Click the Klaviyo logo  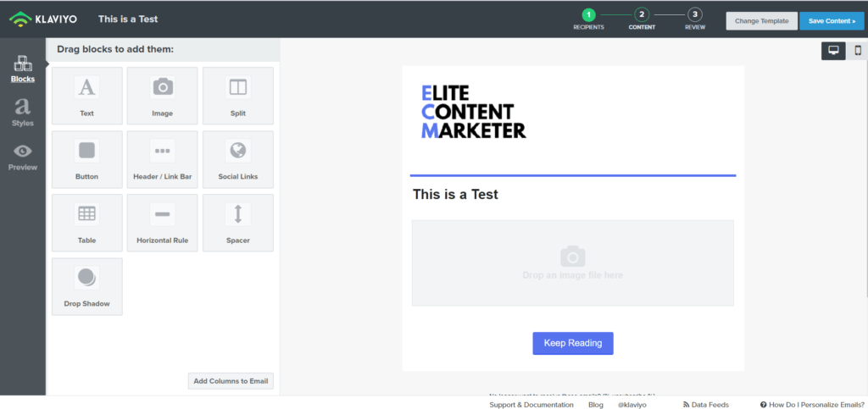click(x=42, y=19)
